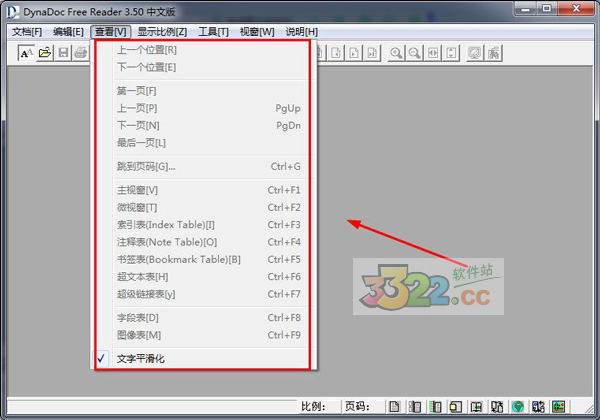600x420 pixels.
Task: Open the 说明[H] menu
Action: point(302,32)
